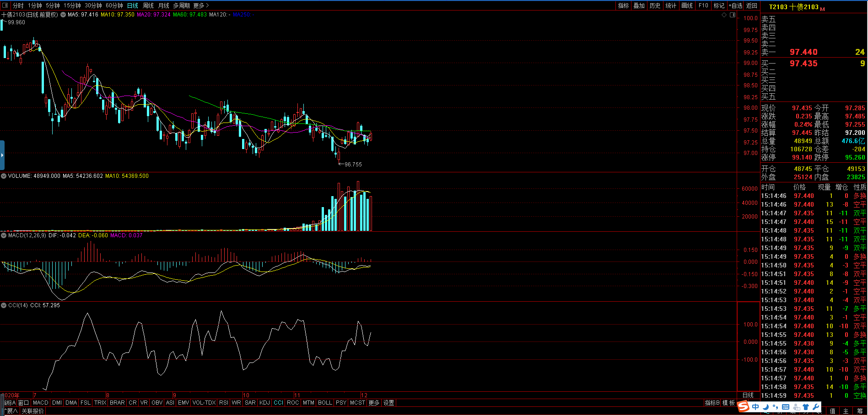Image resolution: width=868 pixels, height=416 pixels.
Task: Select the 15分钟 timeframe
Action: pyautogui.click(x=72, y=5)
